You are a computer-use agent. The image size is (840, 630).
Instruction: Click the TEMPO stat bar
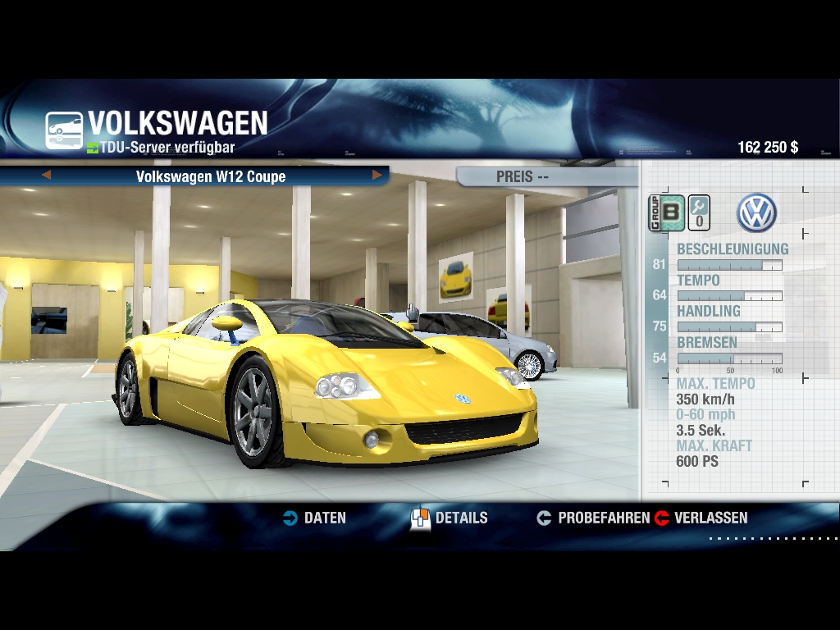click(x=729, y=295)
